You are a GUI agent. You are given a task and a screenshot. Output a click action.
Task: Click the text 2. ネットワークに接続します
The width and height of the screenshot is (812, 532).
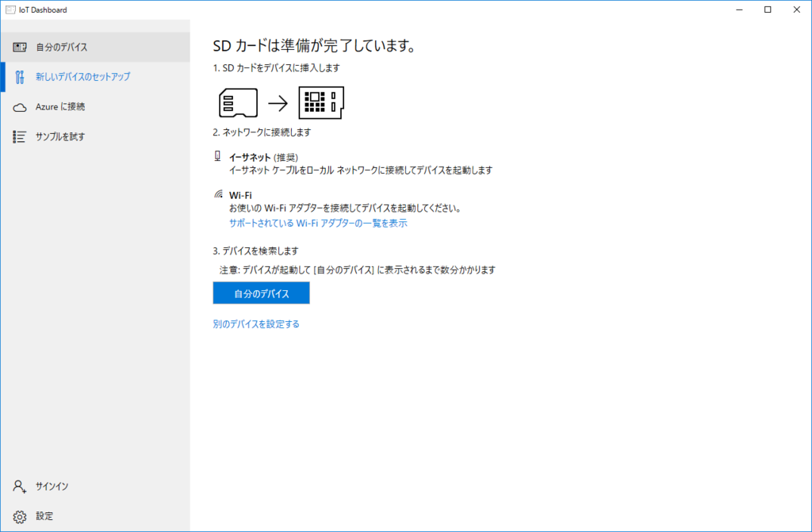pos(262,132)
